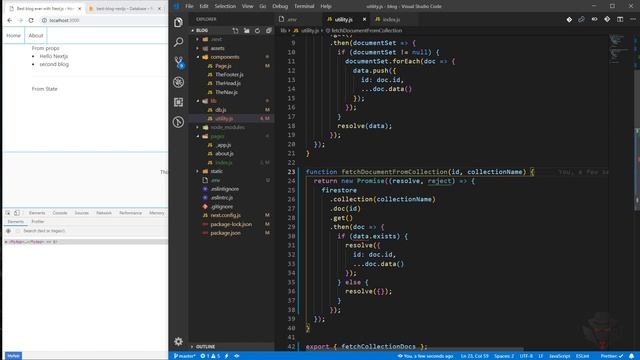Click the link-like icon in editor toolbar

[x=582, y=19]
